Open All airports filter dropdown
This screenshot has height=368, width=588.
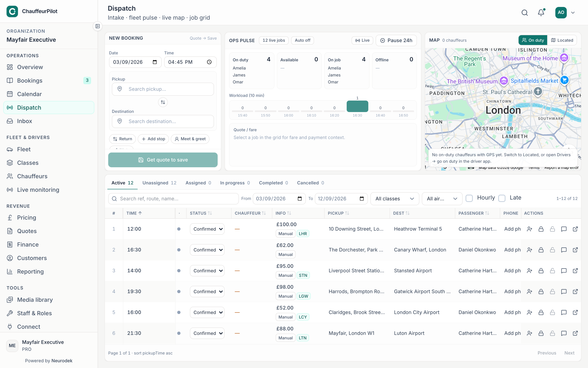tap(442, 199)
